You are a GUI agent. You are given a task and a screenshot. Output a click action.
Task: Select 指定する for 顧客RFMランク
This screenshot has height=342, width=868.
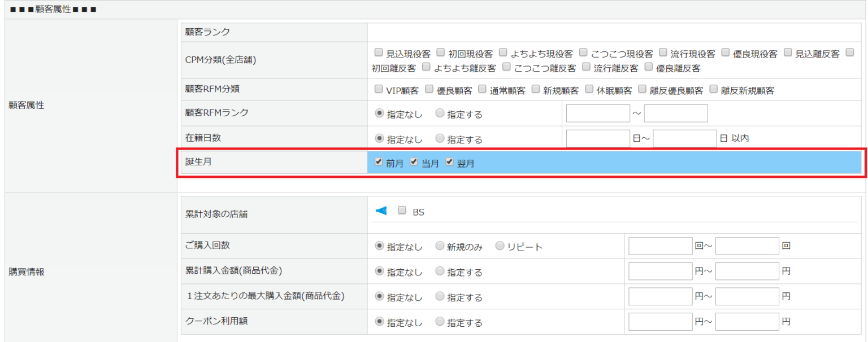(440, 113)
